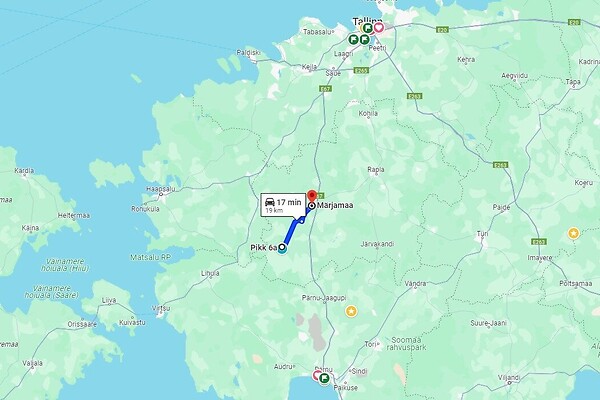Open the yellow star marker near Koeru
The width and height of the screenshot is (600, 400).
(573, 233)
